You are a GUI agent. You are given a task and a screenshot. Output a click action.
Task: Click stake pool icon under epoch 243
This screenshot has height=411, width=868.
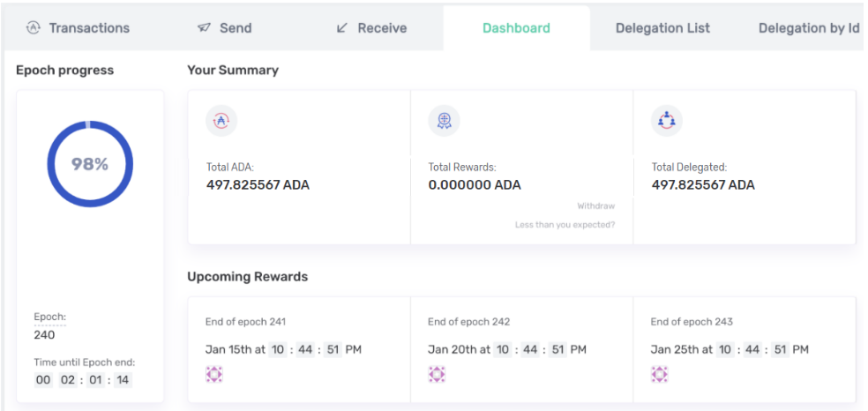point(659,375)
